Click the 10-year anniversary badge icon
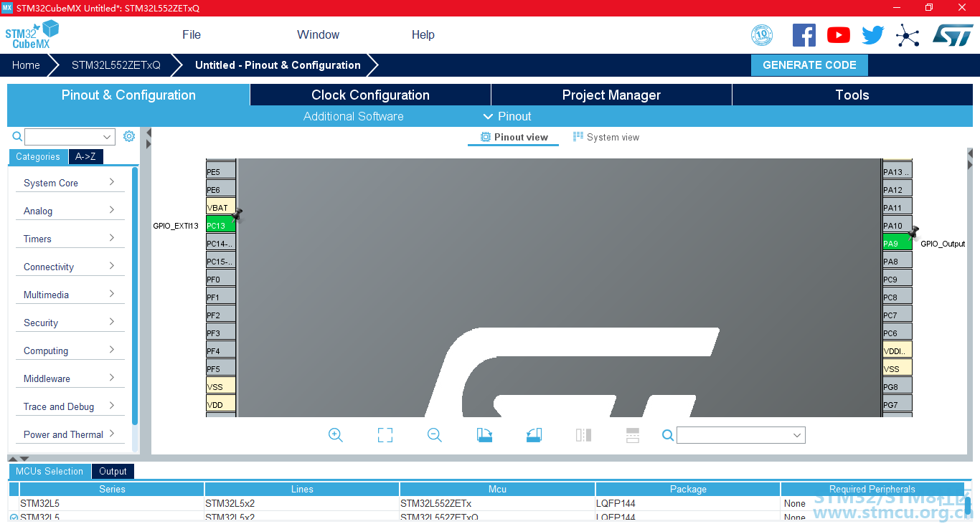 coord(762,35)
